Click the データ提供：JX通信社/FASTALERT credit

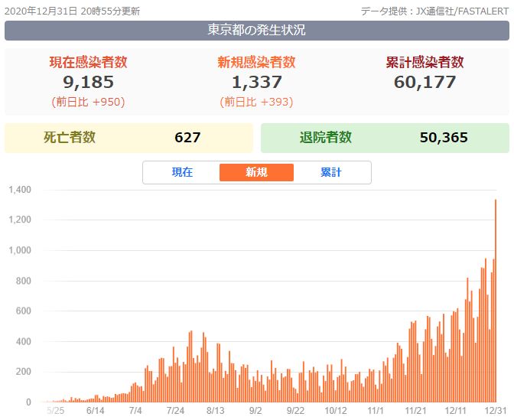434,11
